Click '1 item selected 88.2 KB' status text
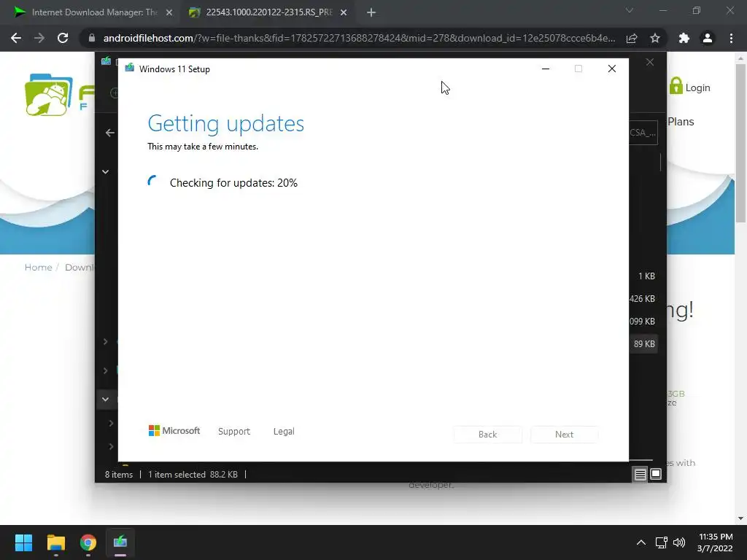This screenshot has height=560, width=747. pyautogui.click(x=193, y=474)
